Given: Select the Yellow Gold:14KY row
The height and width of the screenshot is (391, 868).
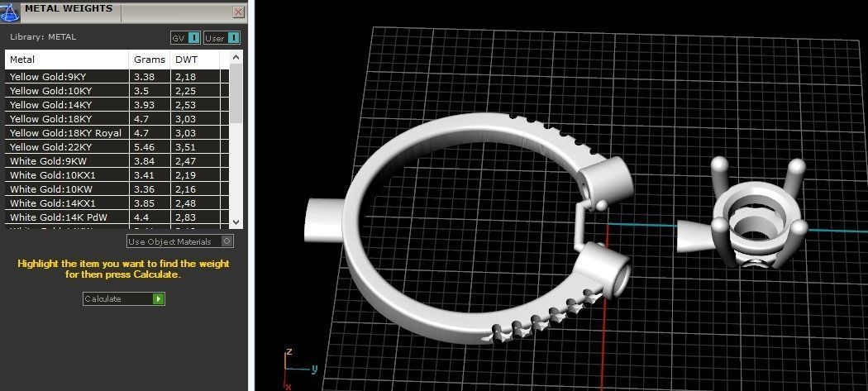Looking at the screenshot, I should click(x=117, y=105).
